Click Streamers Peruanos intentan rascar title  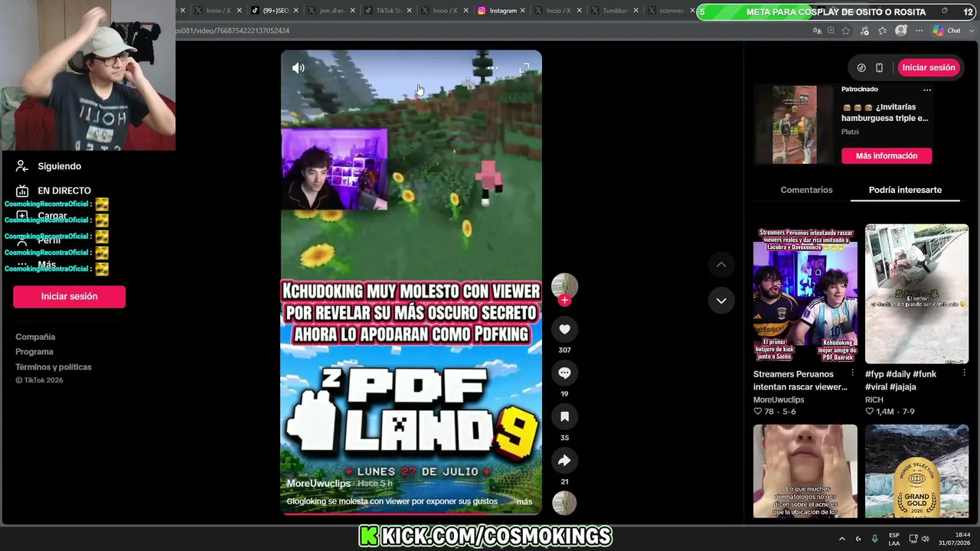pyautogui.click(x=800, y=380)
